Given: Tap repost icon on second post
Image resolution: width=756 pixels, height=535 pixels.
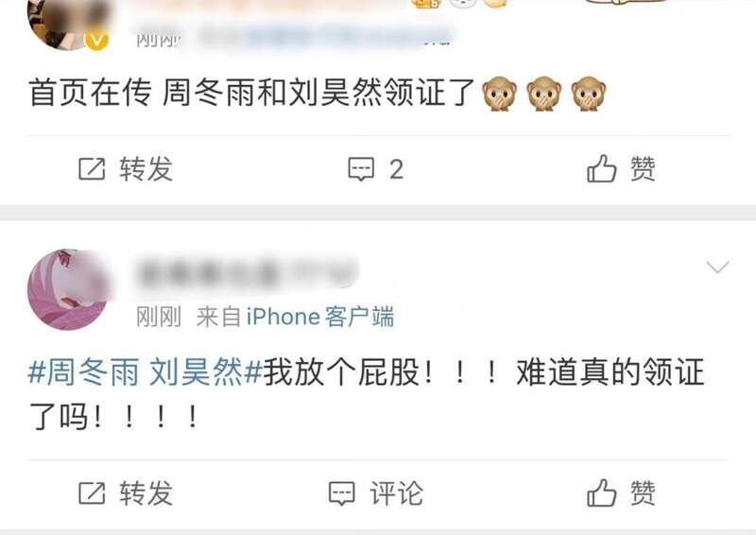Looking at the screenshot, I should click(x=92, y=493).
